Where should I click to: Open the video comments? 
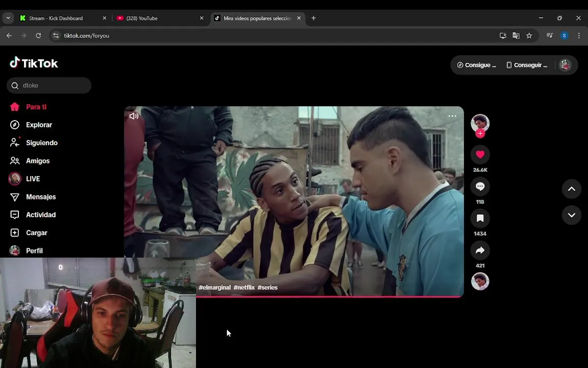[x=480, y=186]
